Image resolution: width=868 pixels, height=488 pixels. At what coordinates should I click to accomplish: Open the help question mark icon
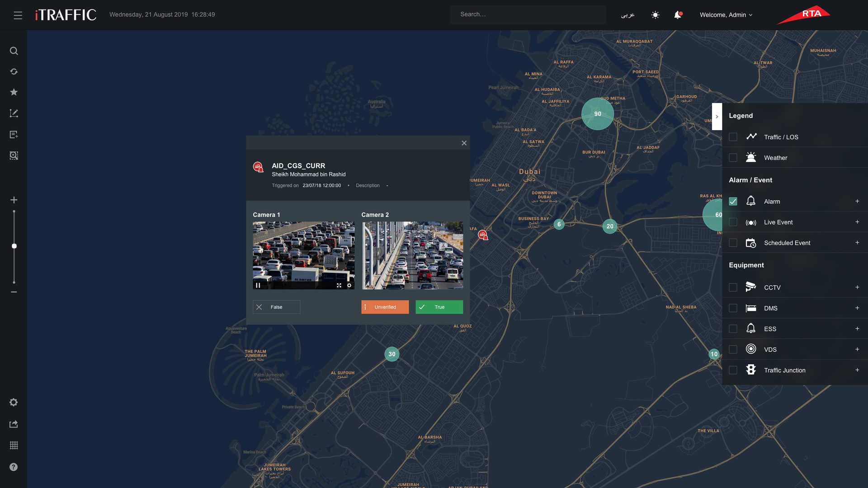click(x=14, y=467)
